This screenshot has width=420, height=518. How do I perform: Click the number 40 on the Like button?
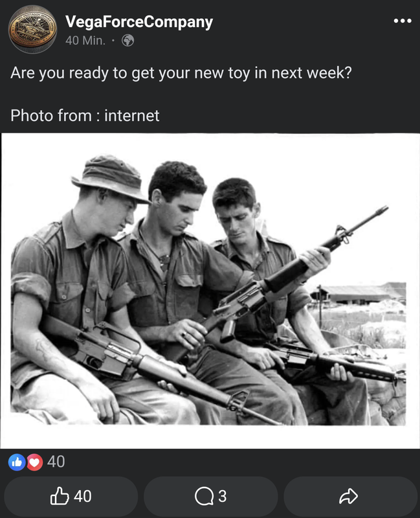pyautogui.click(x=83, y=496)
